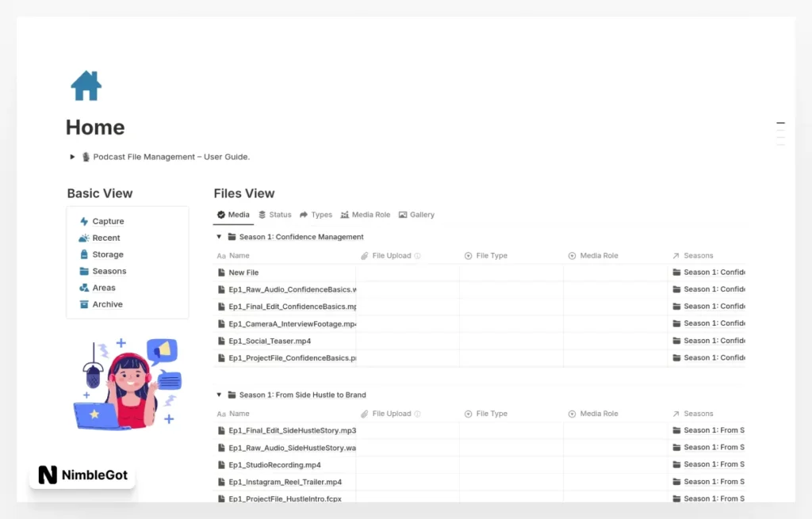Open the Gallery view tab

tap(416, 214)
